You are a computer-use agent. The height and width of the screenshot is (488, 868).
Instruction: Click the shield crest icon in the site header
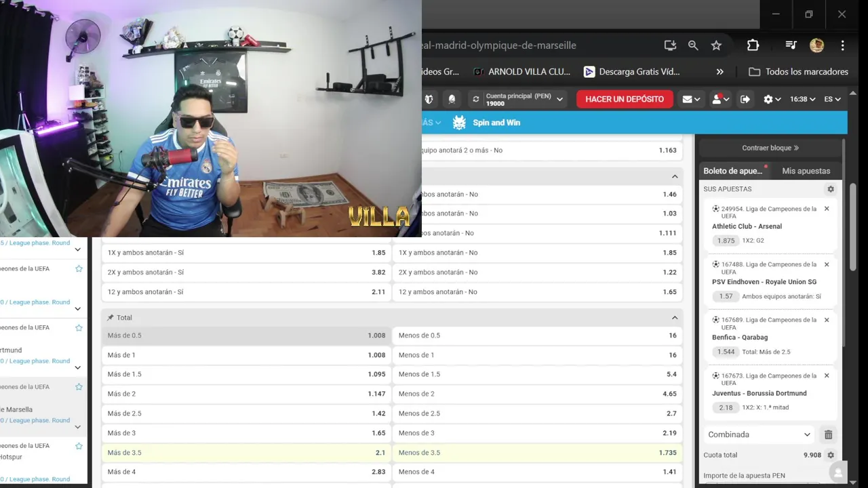(x=429, y=99)
